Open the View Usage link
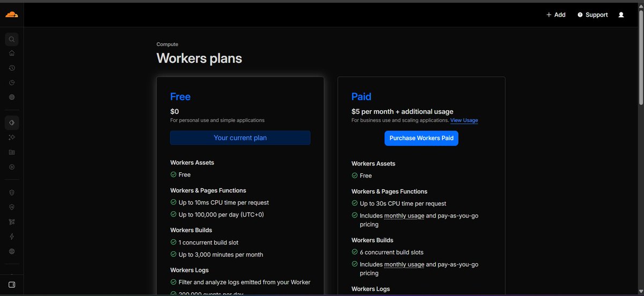This screenshot has height=296, width=644. (464, 120)
